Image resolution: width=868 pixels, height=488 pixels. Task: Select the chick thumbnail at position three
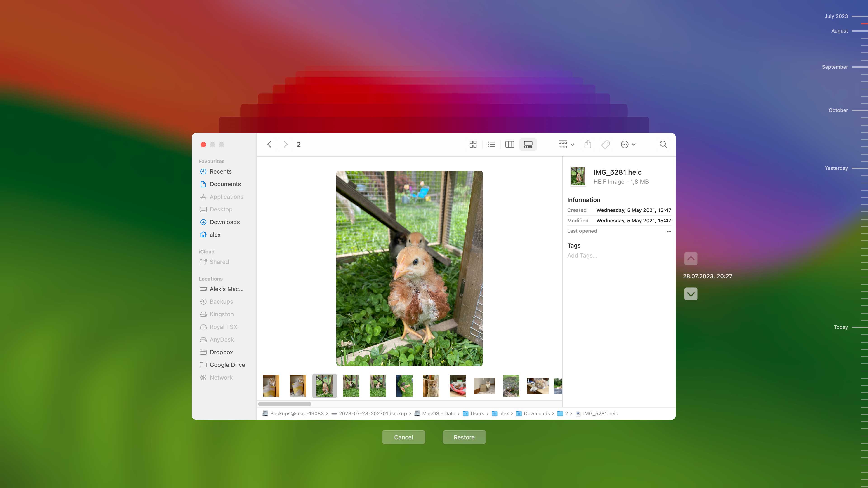324,385
